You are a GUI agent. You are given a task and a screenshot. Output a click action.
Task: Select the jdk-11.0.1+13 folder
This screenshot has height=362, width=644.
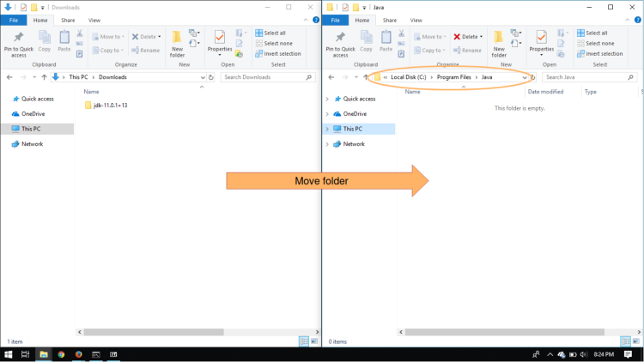(x=110, y=106)
